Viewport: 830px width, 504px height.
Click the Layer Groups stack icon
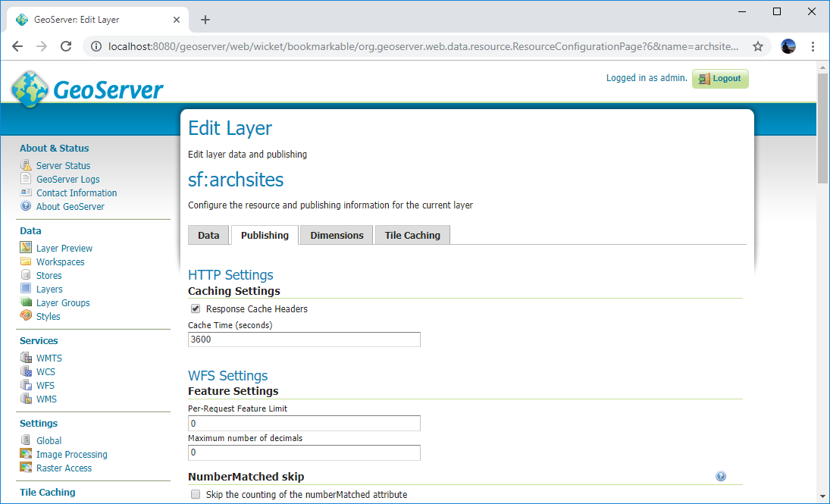point(26,302)
